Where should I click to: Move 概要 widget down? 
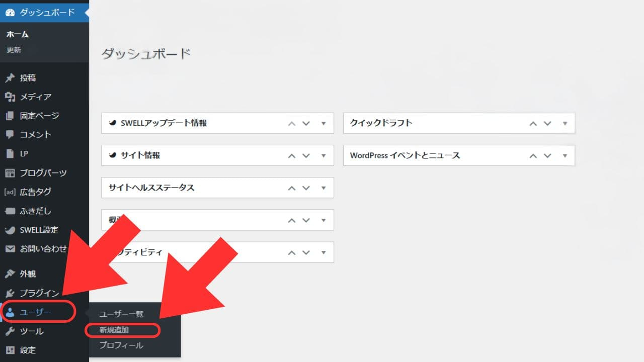(x=306, y=220)
